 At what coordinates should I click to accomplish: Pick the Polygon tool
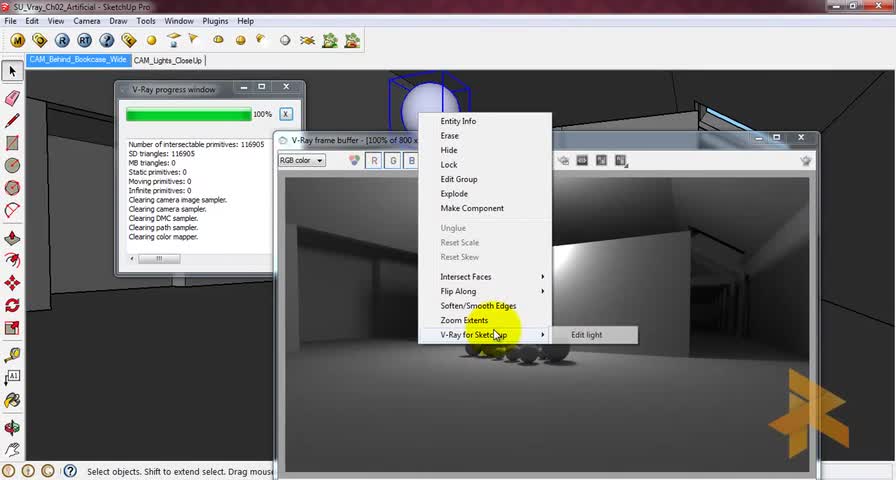13,187
